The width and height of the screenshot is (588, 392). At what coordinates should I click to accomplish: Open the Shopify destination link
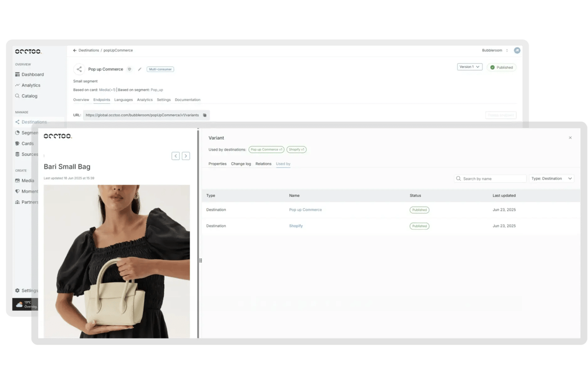tap(296, 226)
